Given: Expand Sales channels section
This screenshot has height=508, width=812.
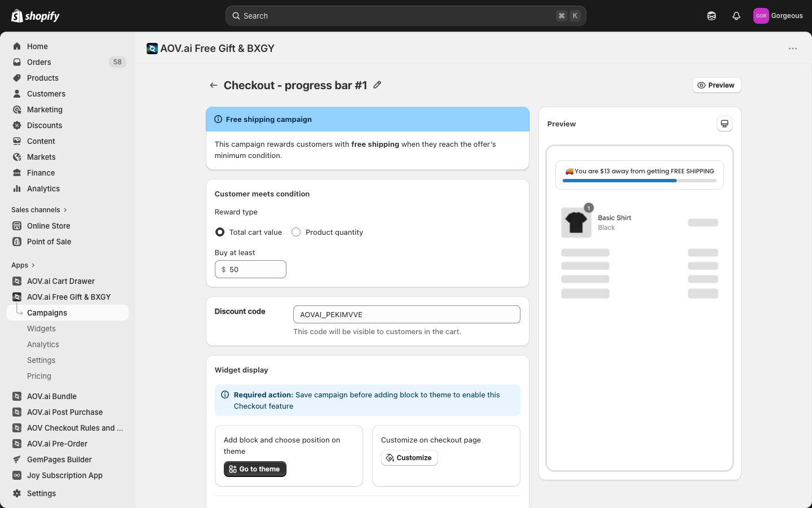Looking at the screenshot, I should click(39, 210).
